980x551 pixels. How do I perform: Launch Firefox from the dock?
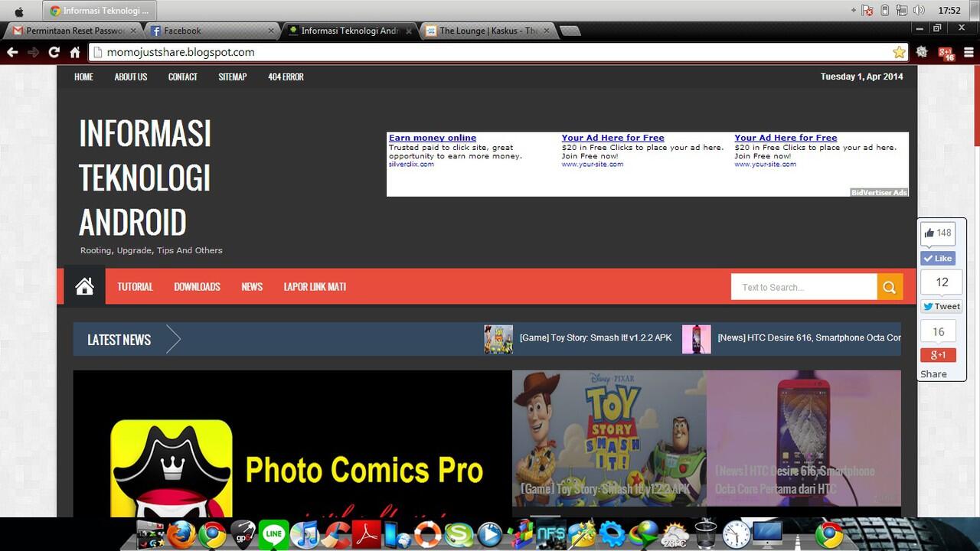click(x=181, y=533)
